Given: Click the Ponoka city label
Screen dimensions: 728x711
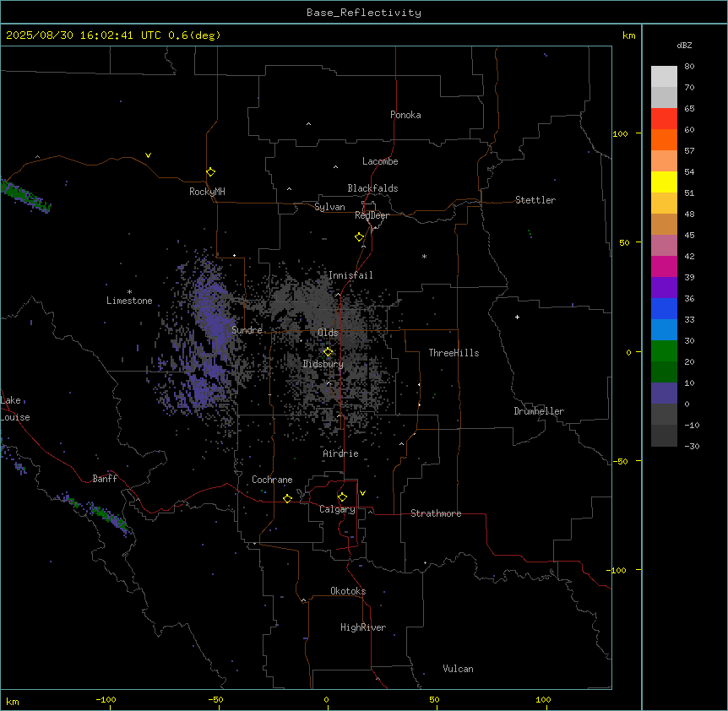Looking at the screenshot, I should (405, 115).
